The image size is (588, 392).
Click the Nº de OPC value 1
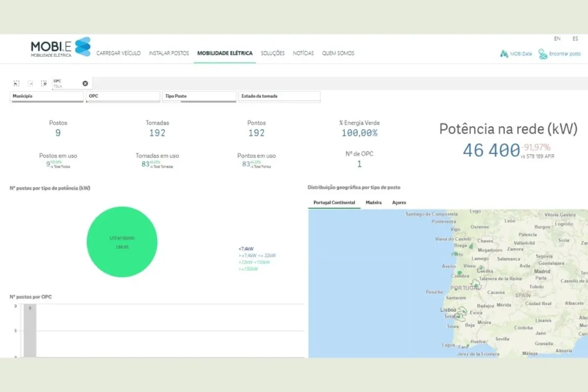coord(359,164)
